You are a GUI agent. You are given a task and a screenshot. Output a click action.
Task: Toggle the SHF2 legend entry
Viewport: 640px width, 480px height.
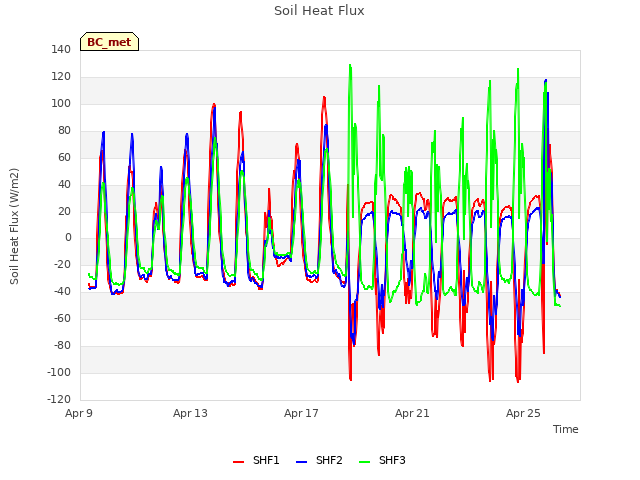(319, 460)
